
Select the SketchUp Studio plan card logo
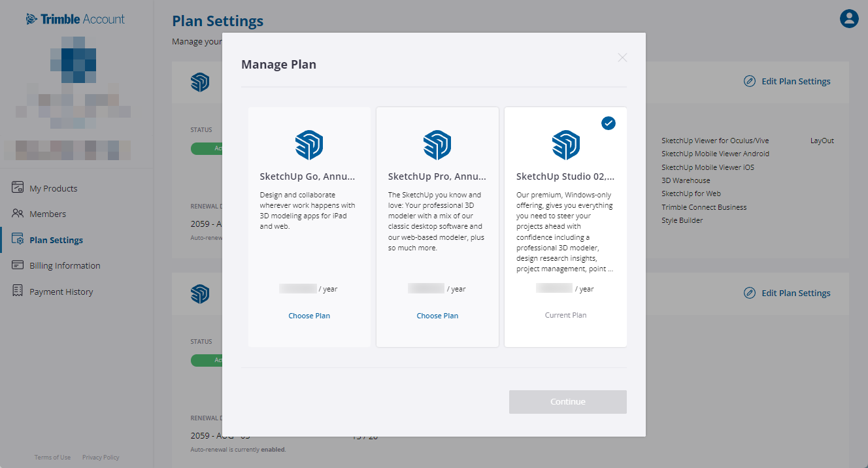coord(566,145)
